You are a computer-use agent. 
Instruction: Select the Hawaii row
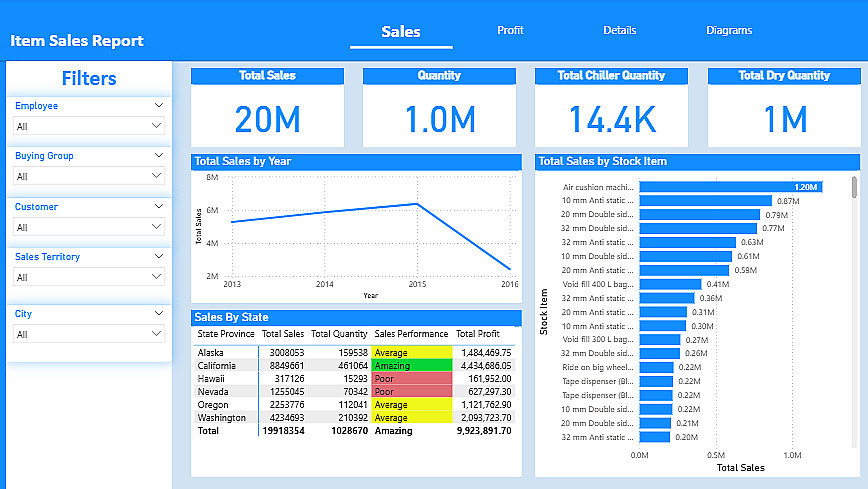354,379
